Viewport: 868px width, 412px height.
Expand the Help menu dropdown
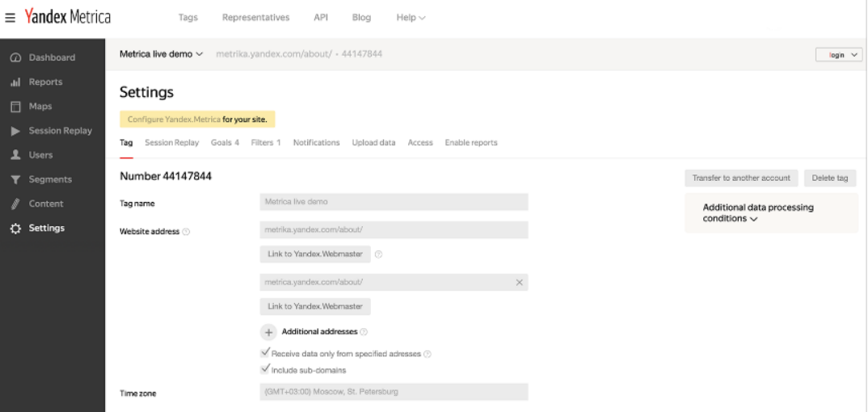(411, 19)
